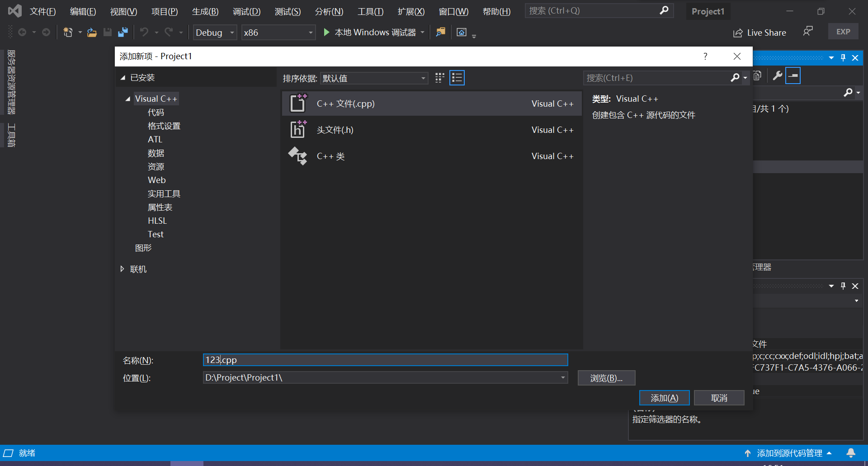Click the 名称 filename input field
The height and width of the screenshot is (466, 868).
tap(384, 360)
